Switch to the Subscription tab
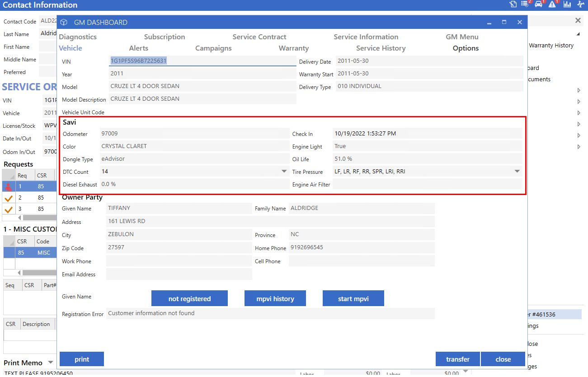588x377 pixels. [x=165, y=37]
